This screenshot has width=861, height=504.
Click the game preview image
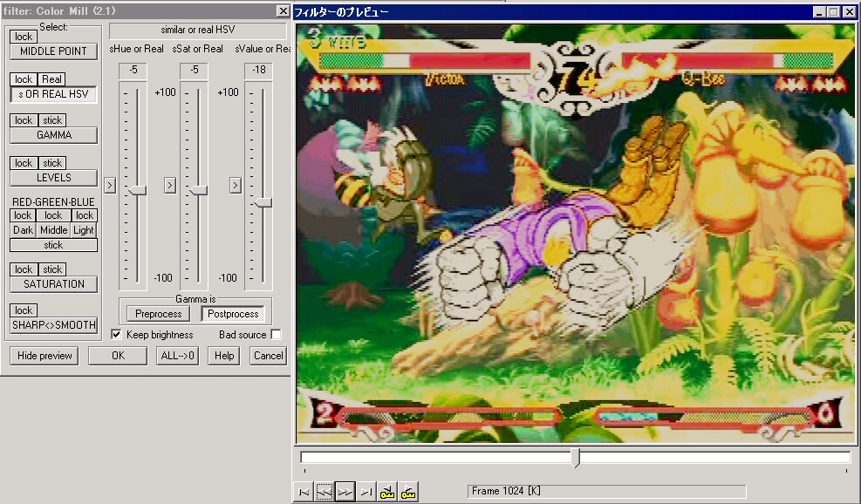coord(576,234)
